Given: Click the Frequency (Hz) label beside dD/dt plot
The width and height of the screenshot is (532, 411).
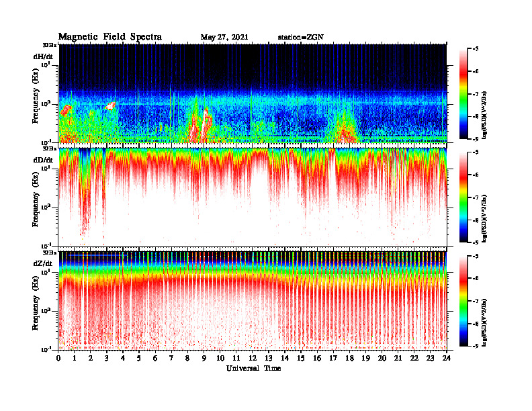Looking at the screenshot, I should coord(36,201).
